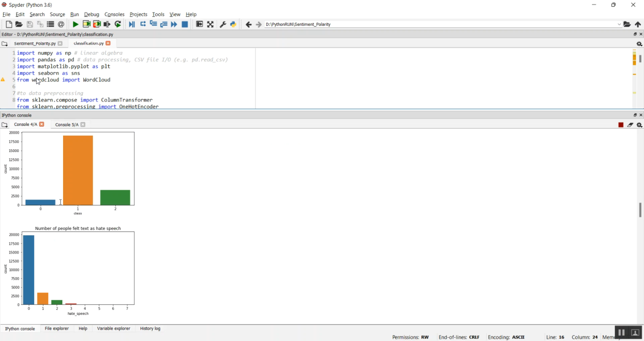Image resolution: width=644 pixels, height=341 pixels.
Task: Open the Search menu
Action: click(37, 14)
